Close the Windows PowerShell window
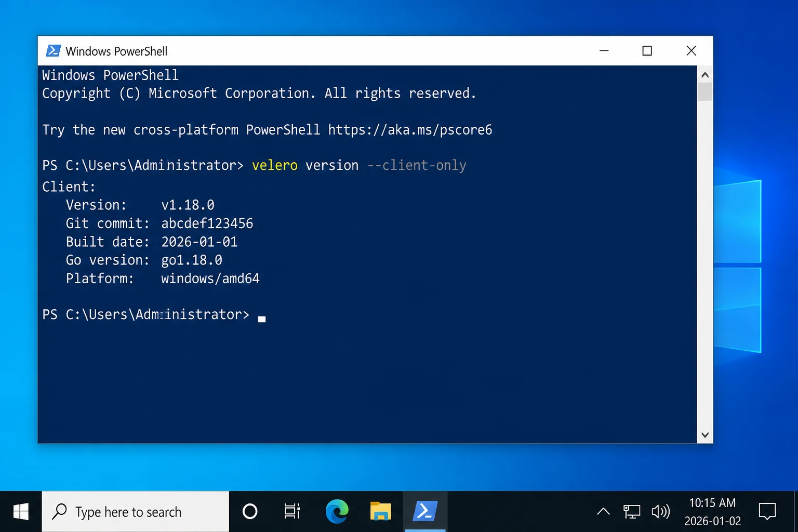Viewport: 798px width, 532px height. [691, 50]
